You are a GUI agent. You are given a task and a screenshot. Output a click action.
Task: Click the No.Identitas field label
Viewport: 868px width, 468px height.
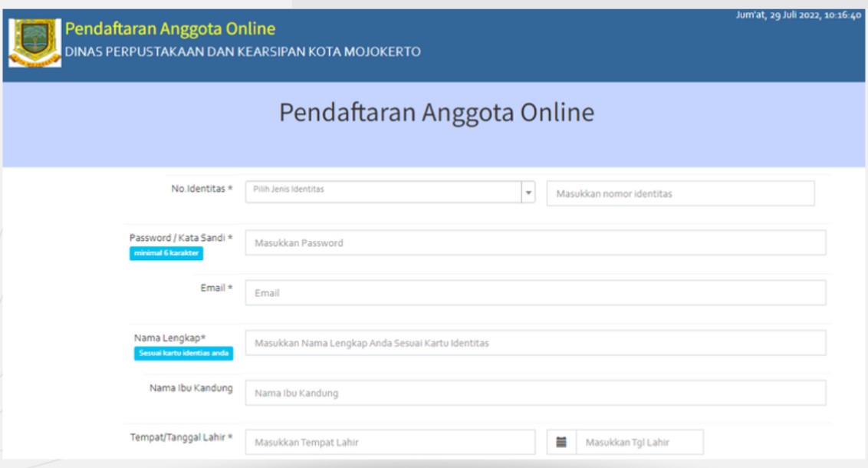(201, 189)
